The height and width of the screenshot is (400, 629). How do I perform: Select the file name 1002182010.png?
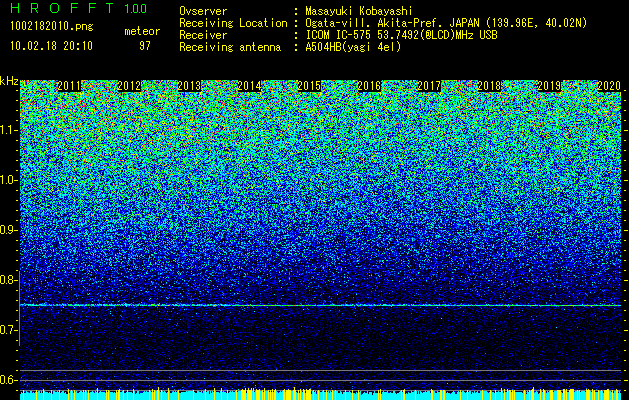click(52, 27)
